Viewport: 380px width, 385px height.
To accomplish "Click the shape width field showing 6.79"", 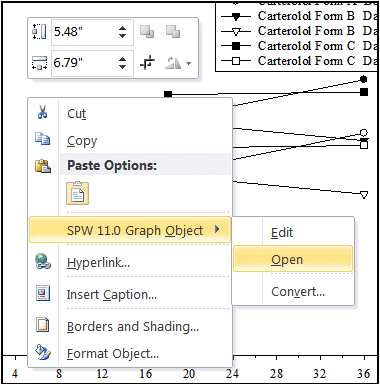I will (x=92, y=62).
